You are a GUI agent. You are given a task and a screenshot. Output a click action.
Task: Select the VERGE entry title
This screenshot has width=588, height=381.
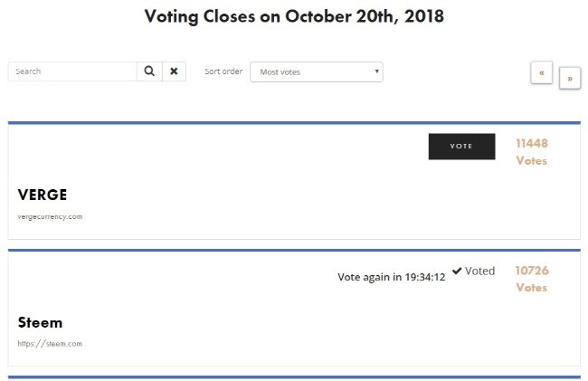(43, 195)
